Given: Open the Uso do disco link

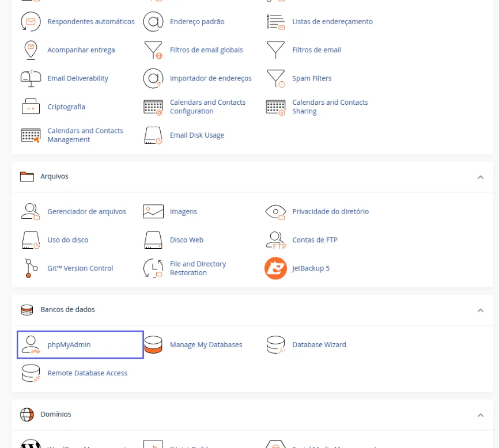Looking at the screenshot, I should 68,240.
